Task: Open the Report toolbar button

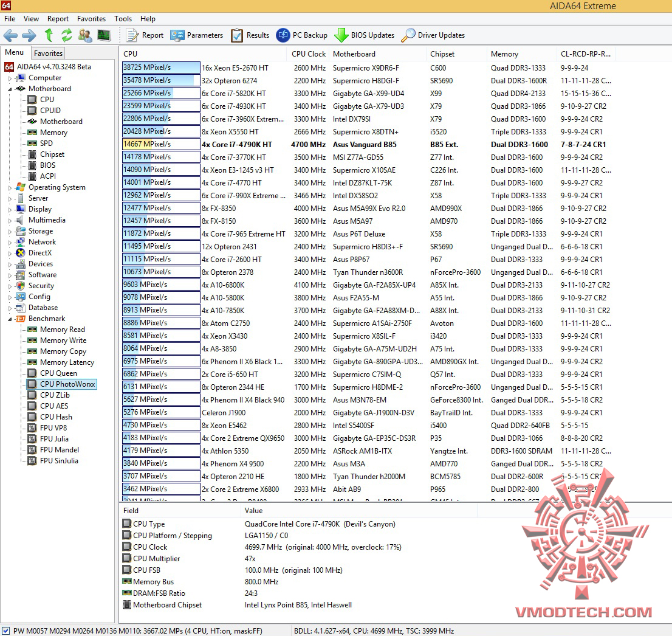Action: click(x=145, y=35)
